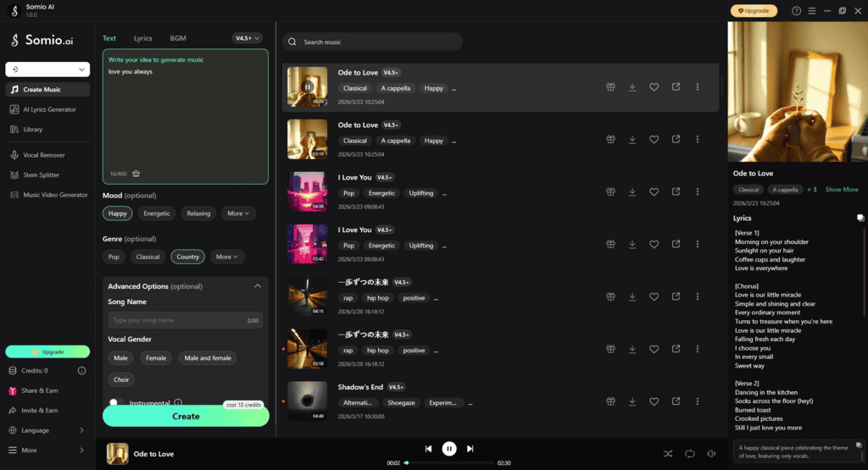The height and width of the screenshot is (470, 868).
Task: Open the hamburger menu in title bar
Action: pos(811,10)
